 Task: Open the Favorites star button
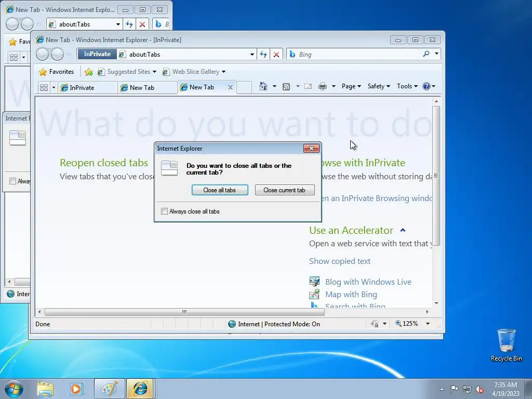(56, 72)
